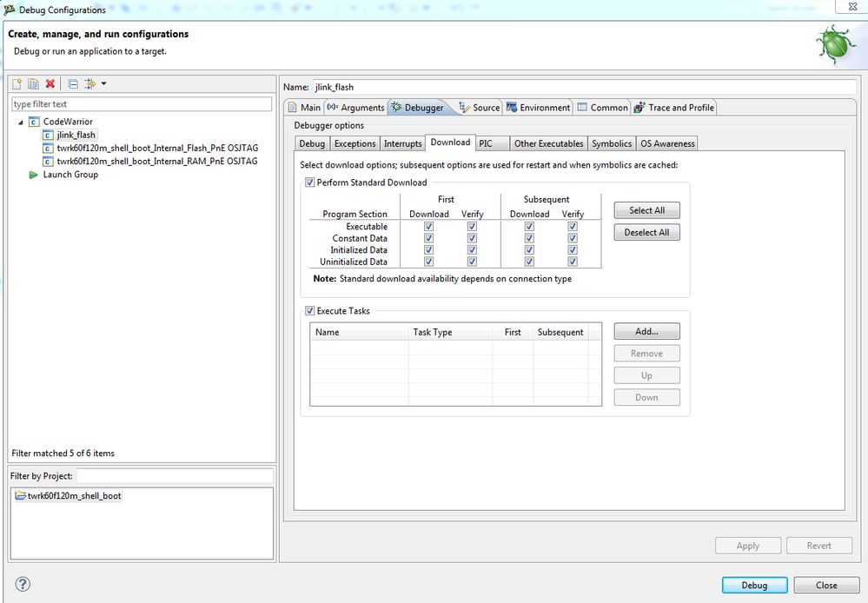Open the filter dropdown arrow in toolbar

click(103, 83)
